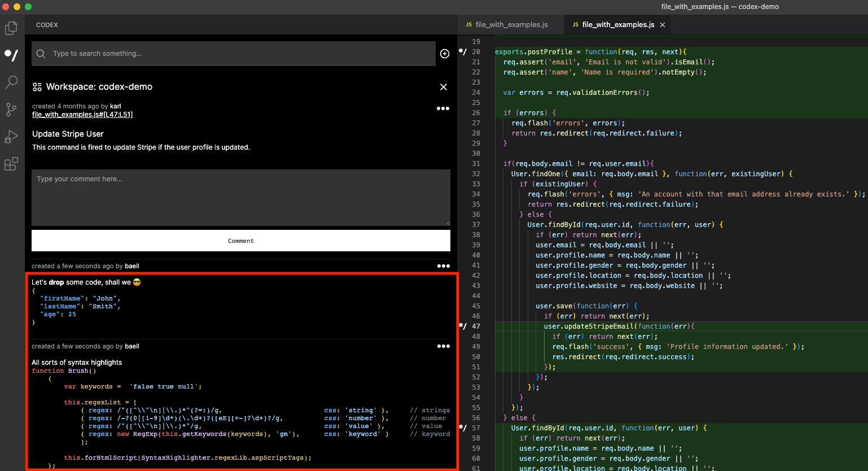
Task: Focus the 'Type to search something...' field
Action: click(x=234, y=54)
